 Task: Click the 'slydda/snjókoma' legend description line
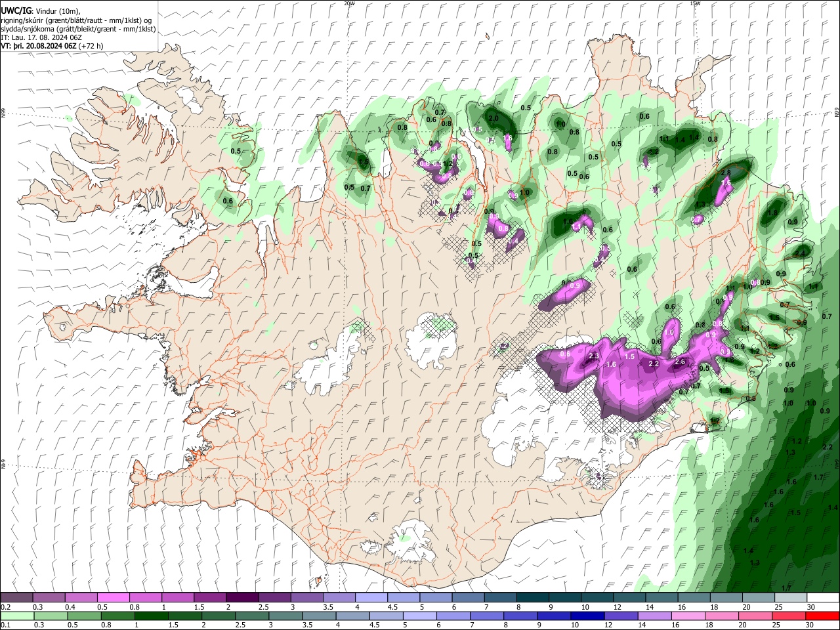pos(78,29)
